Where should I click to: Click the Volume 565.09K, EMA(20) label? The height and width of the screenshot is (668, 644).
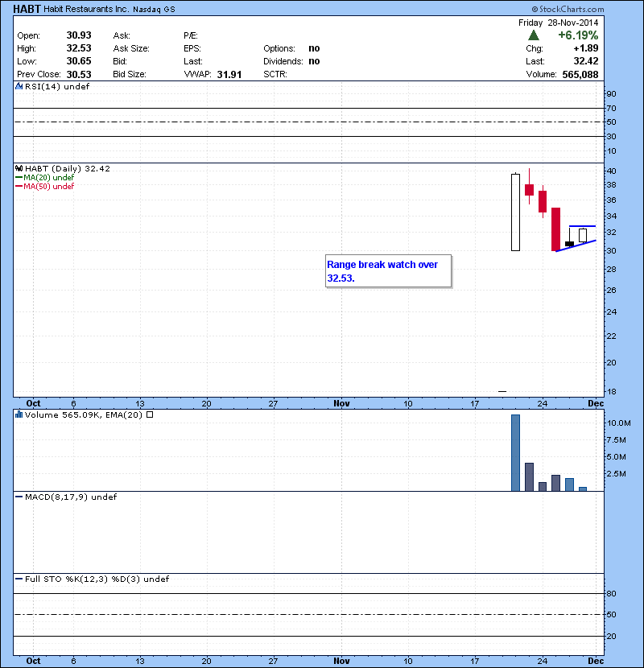84,414
